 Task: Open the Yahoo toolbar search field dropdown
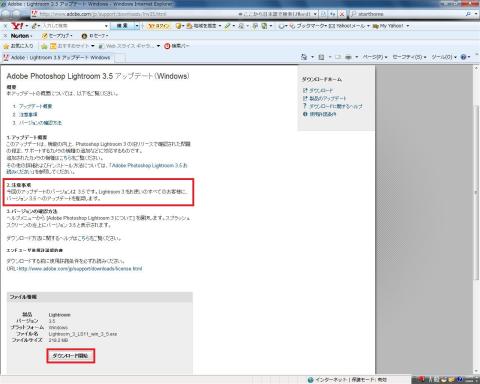coord(106,26)
